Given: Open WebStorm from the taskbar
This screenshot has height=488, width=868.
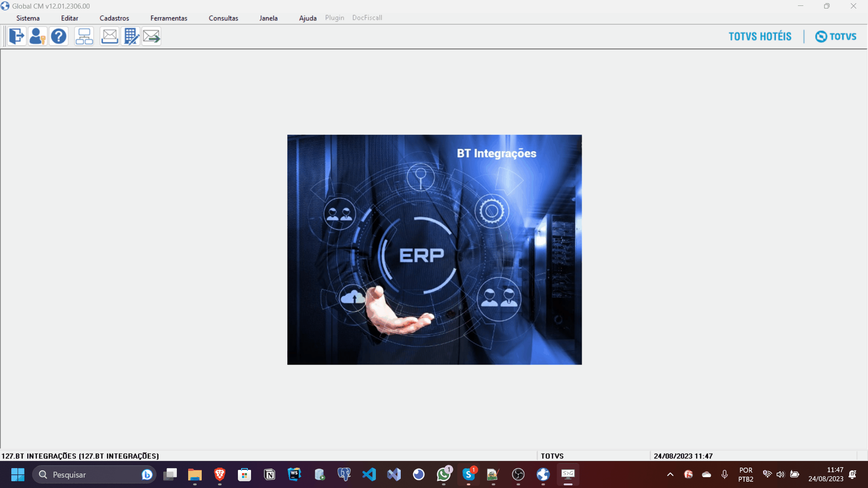Looking at the screenshot, I should pos(294,474).
